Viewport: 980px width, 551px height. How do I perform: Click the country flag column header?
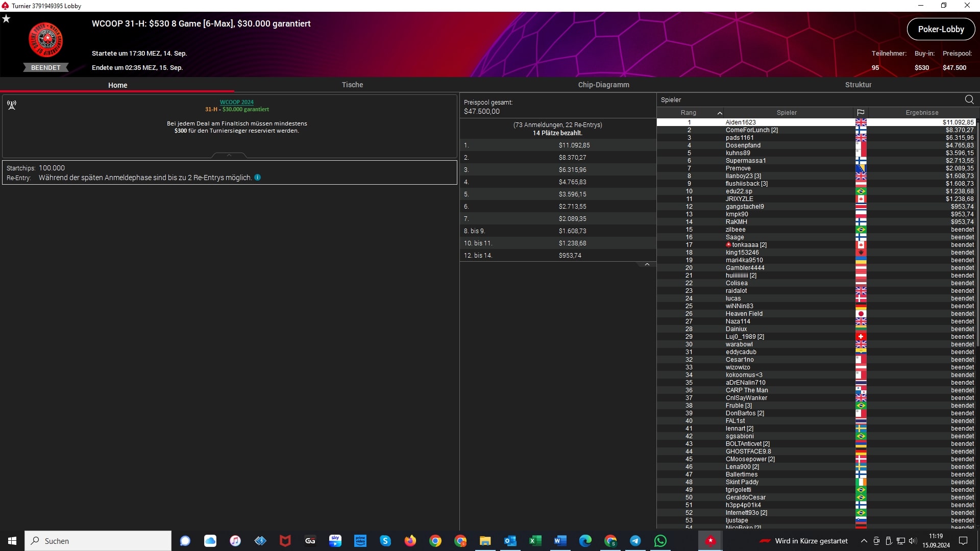pyautogui.click(x=861, y=113)
